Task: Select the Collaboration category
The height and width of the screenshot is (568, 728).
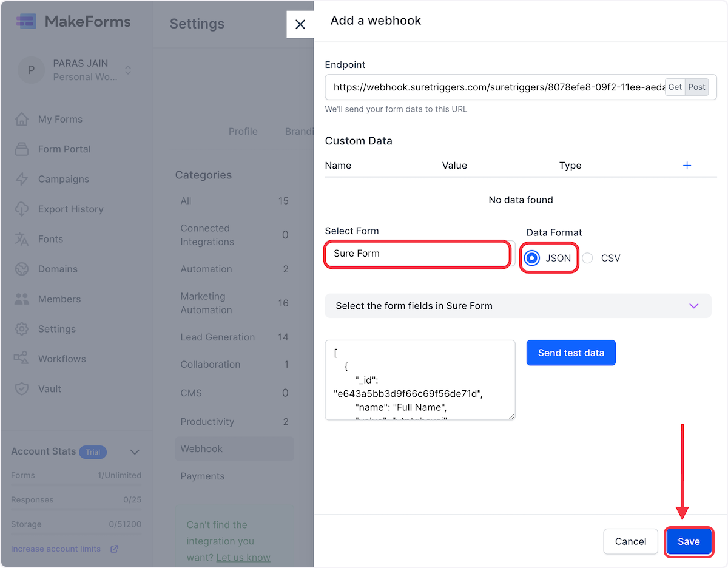Action: [x=234, y=364]
